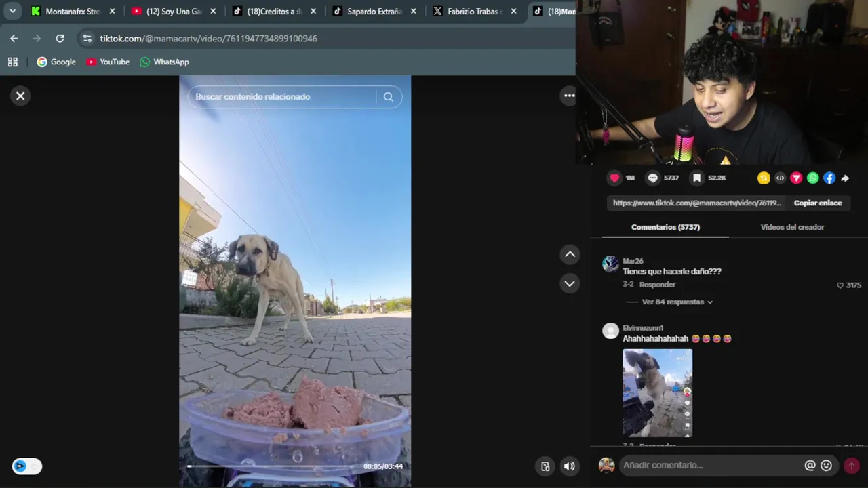Click the picture-in-picture / miniplayer icon
868x488 pixels.
545,466
